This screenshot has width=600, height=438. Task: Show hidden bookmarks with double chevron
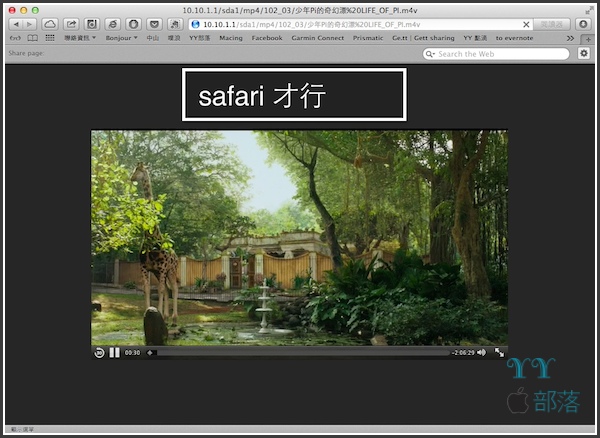(570, 38)
